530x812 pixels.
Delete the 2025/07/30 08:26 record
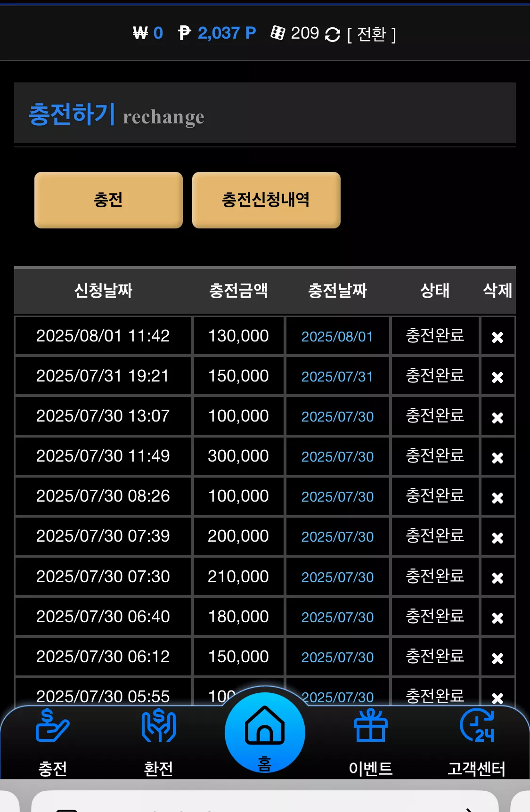497,497
